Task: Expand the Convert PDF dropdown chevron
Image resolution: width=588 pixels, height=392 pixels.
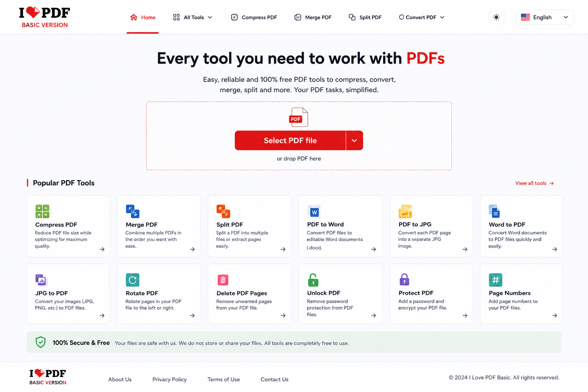Action: [442, 17]
